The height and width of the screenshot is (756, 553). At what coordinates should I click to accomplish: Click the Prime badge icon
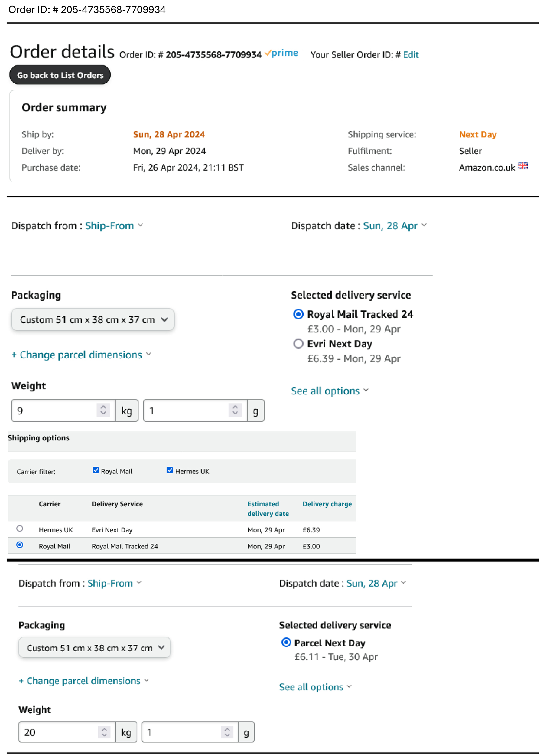pyautogui.click(x=281, y=53)
